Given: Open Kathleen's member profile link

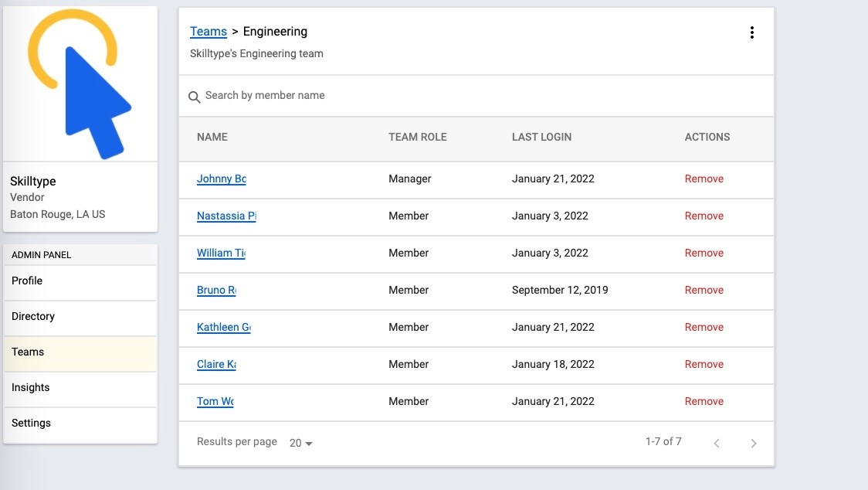Looking at the screenshot, I should point(223,328).
